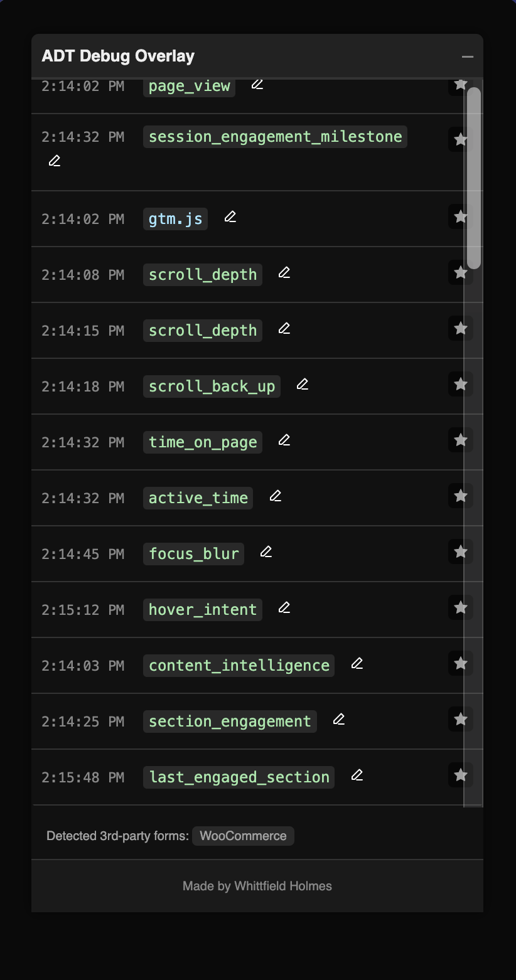This screenshot has height=980, width=516.
Task: Click pencil beside section_engagement
Action: (339, 720)
